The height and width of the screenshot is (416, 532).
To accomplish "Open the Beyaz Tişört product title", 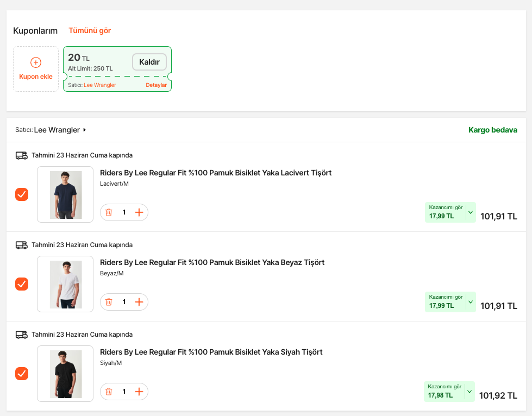I will [212, 262].
